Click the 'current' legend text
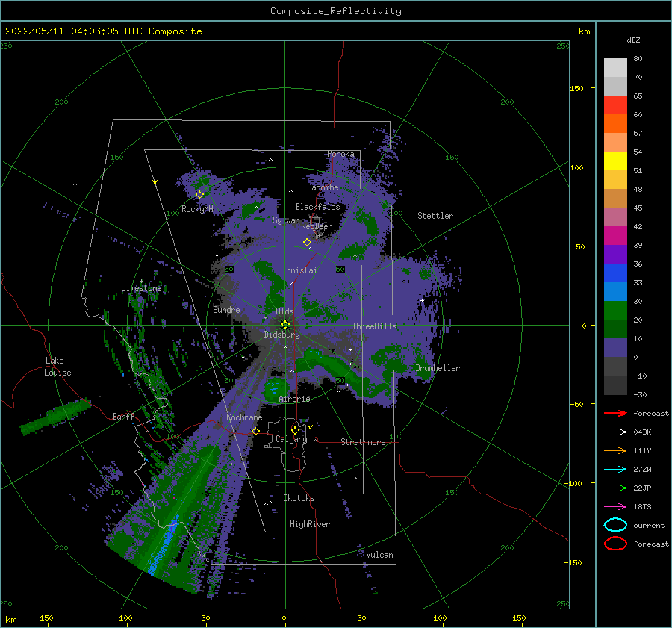The image size is (672, 628). point(649,526)
